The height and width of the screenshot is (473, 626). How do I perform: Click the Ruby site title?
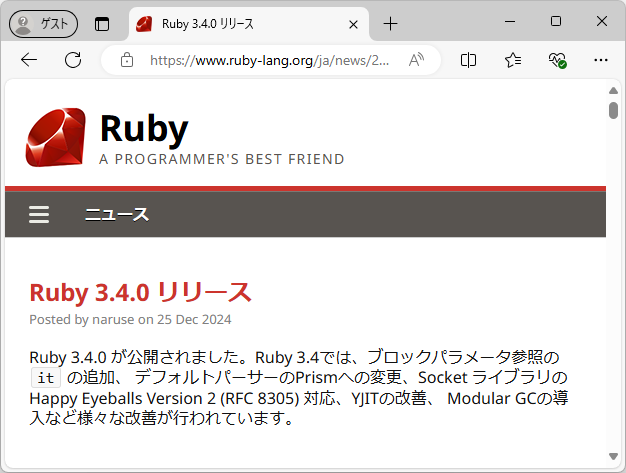point(144,129)
